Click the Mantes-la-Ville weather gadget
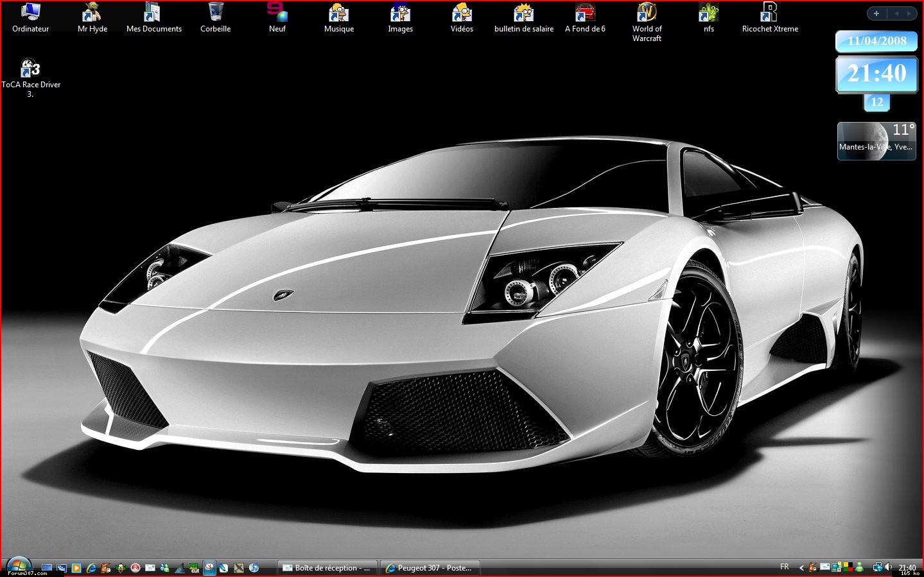This screenshot has height=577, width=924. point(876,141)
